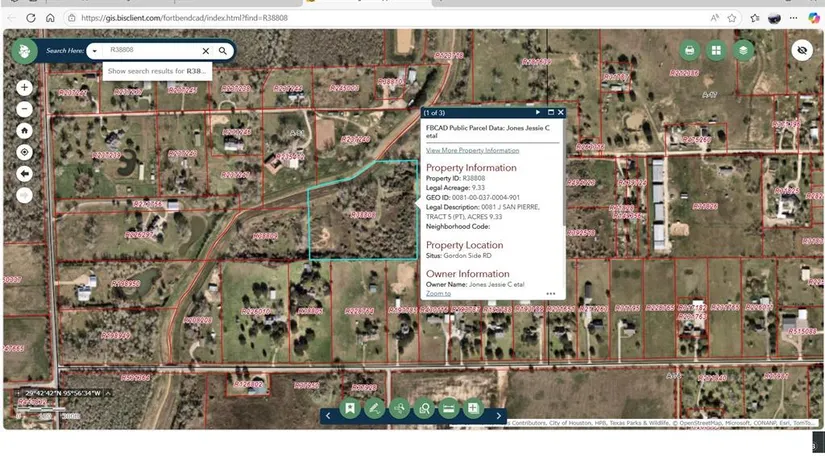Go back to previous map extent
The image size is (825, 464).
[25, 173]
